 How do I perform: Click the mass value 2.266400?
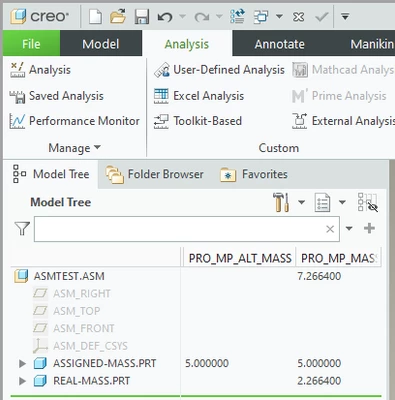(x=319, y=381)
